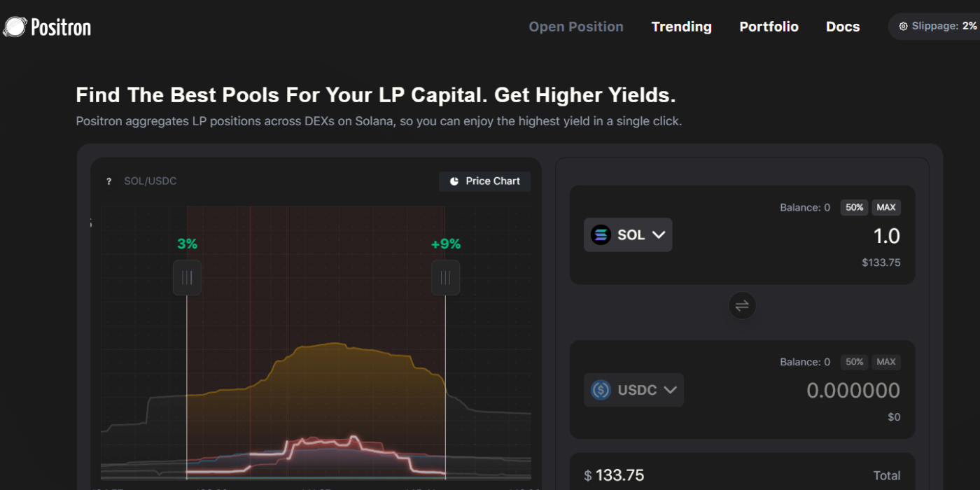Go to the Open Position tab

click(x=576, y=27)
